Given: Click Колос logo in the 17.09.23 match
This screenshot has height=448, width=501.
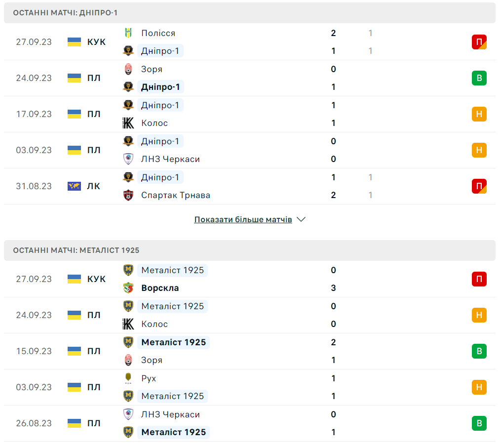Looking at the screenshot, I should click(128, 123).
